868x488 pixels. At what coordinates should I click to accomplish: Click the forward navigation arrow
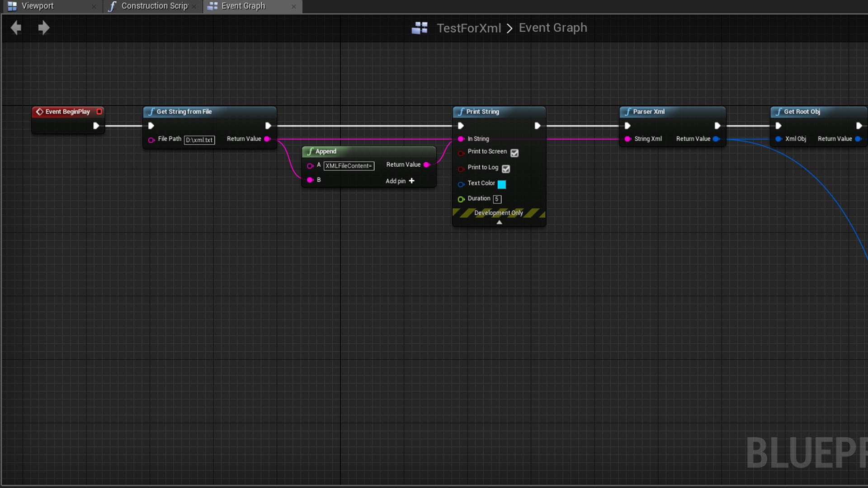(x=43, y=28)
